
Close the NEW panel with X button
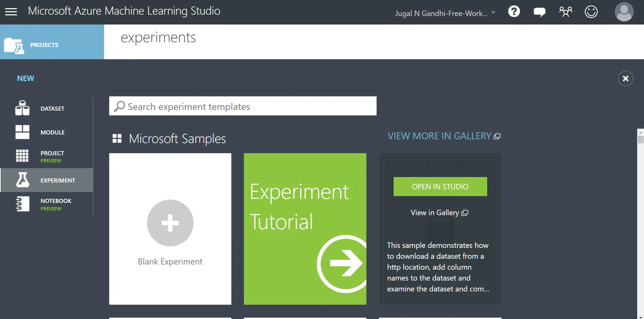point(626,79)
